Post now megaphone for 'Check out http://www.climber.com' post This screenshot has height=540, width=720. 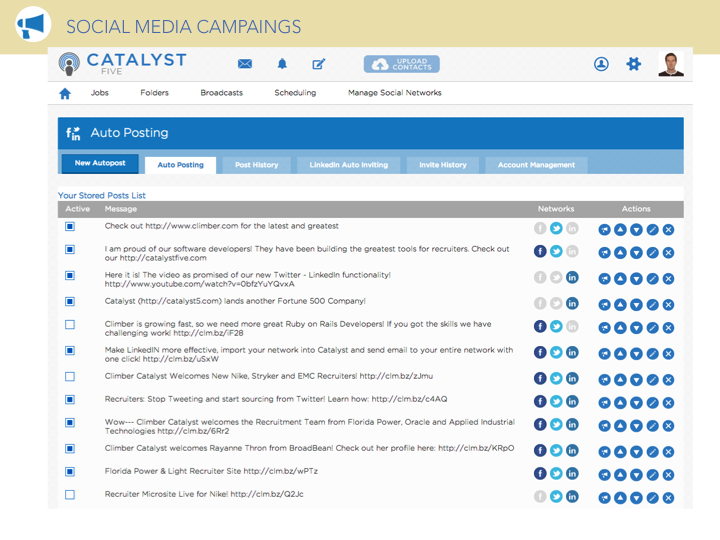pos(604,230)
